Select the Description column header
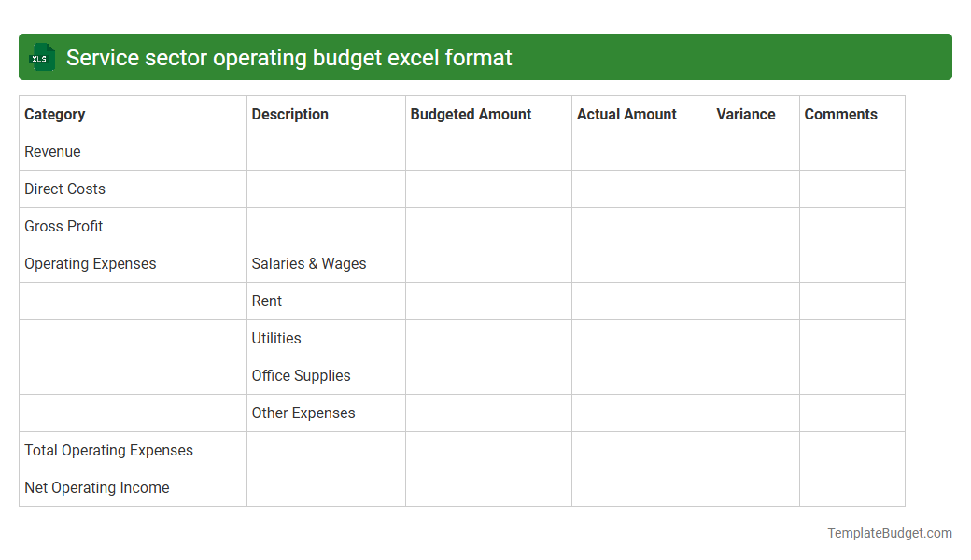Screen dimensions: 971x560 tap(289, 114)
